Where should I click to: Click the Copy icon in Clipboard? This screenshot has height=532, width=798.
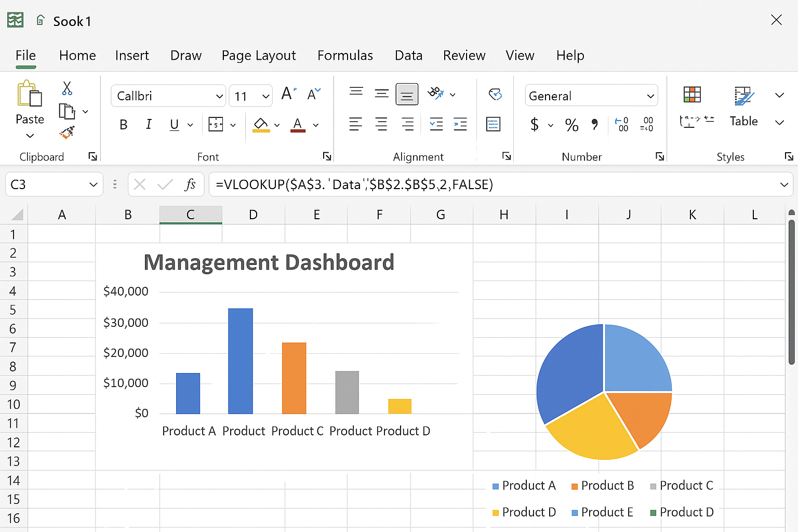[66, 111]
